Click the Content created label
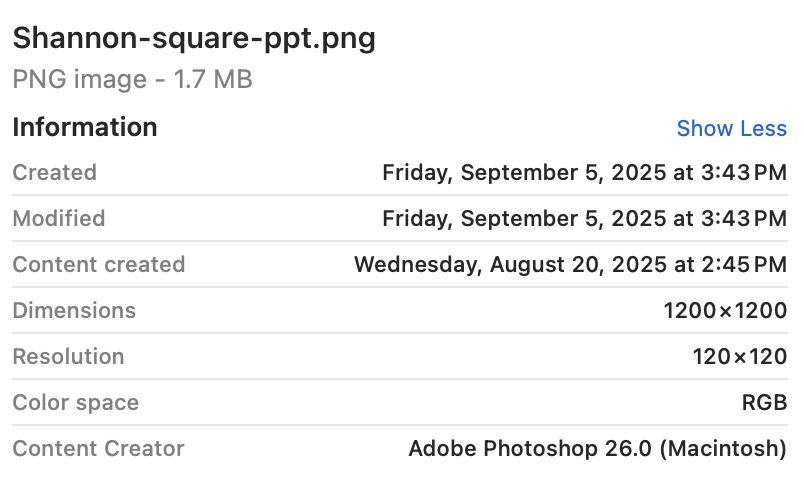Image resolution: width=804 pixels, height=492 pixels. [98, 265]
